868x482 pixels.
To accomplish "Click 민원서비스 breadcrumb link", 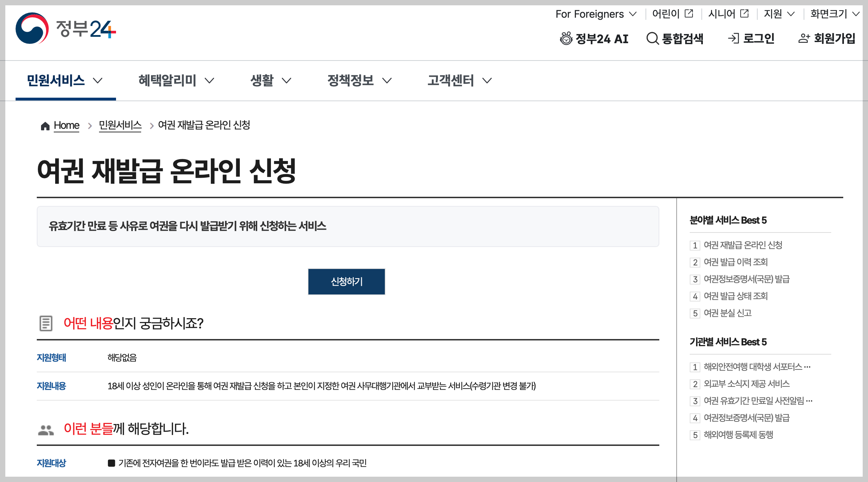I will coord(120,125).
